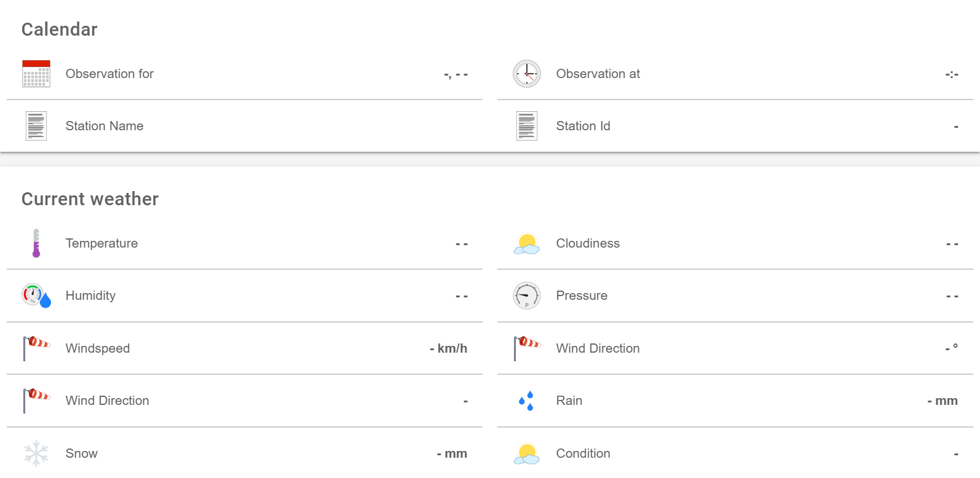This screenshot has height=478, width=980.
Task: Click the Observation at time value
Action: coord(952,74)
